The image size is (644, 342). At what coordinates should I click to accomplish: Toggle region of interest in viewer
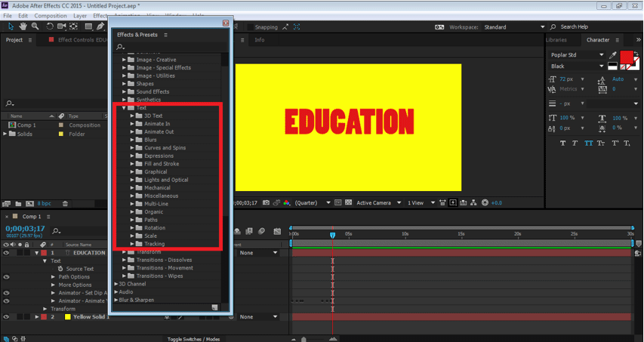338,203
